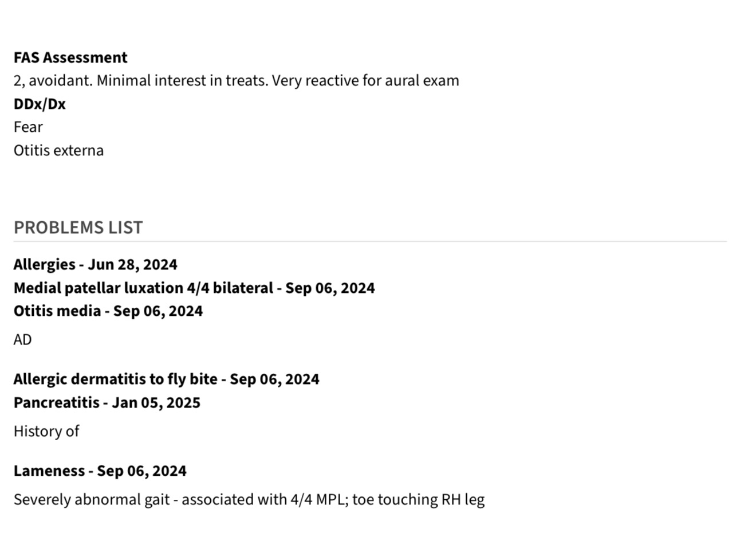Click the divider line under PROBLEMS LIST
This screenshot has height=556, width=756.
point(370,242)
